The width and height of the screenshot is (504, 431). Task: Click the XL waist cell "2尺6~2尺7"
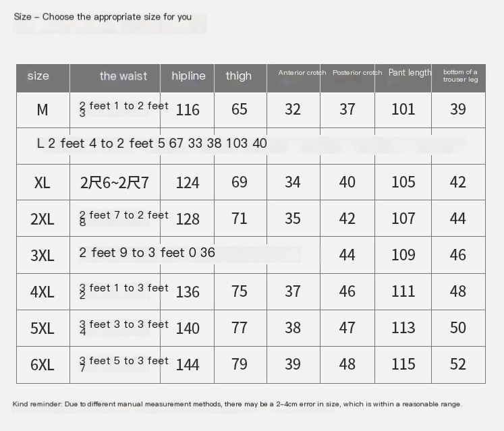click(115, 183)
